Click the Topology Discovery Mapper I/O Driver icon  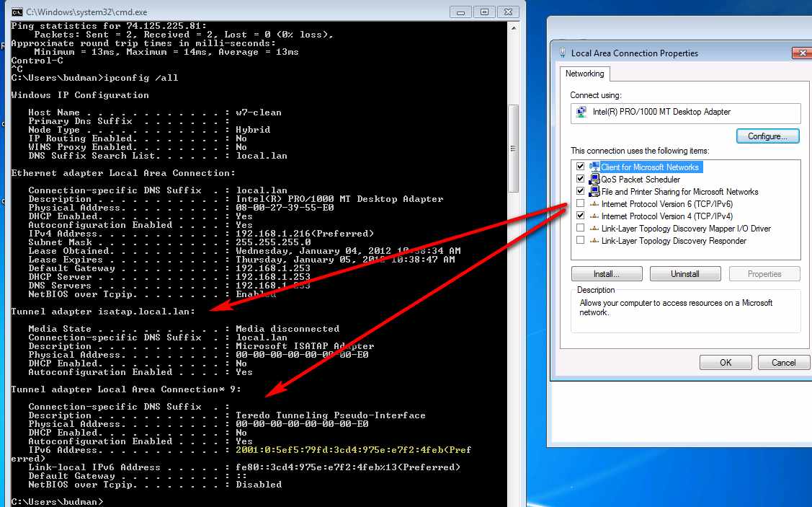[594, 229]
